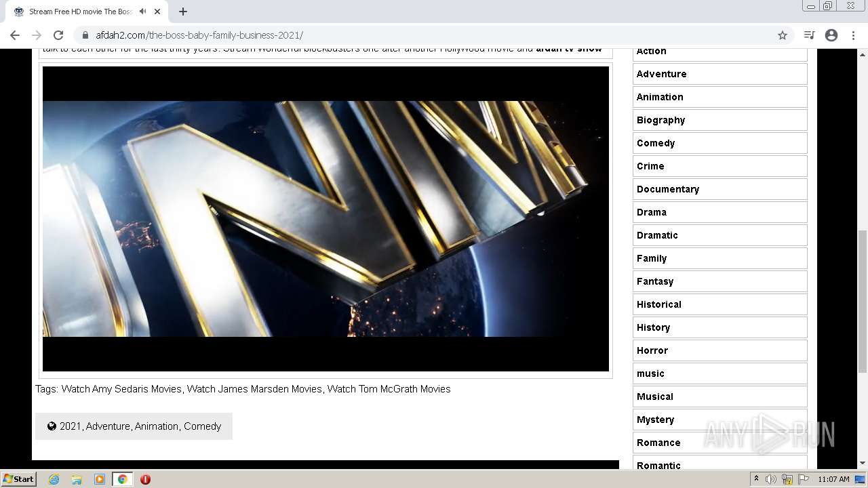Open the Historical category
Image resolution: width=868 pixels, height=488 pixels.
(x=719, y=304)
